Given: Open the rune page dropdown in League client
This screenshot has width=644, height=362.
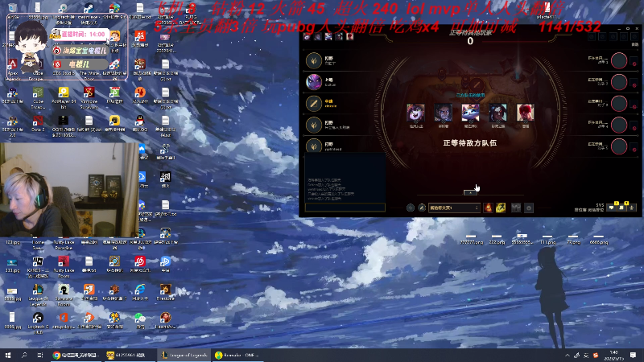Looking at the screenshot, I should click(x=454, y=208).
